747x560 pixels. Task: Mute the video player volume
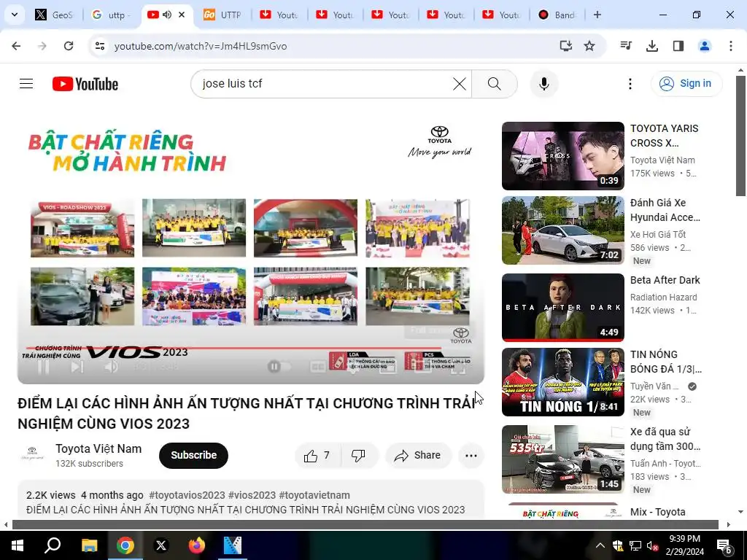(112, 366)
